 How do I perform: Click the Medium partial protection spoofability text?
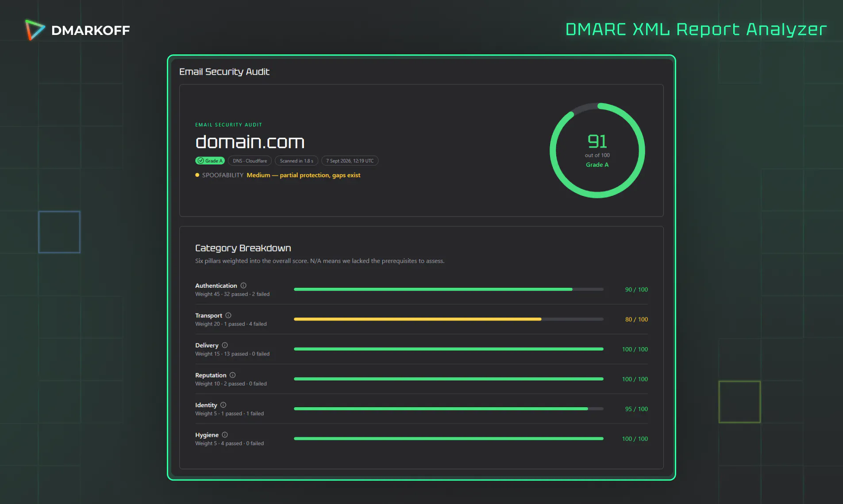(x=304, y=175)
